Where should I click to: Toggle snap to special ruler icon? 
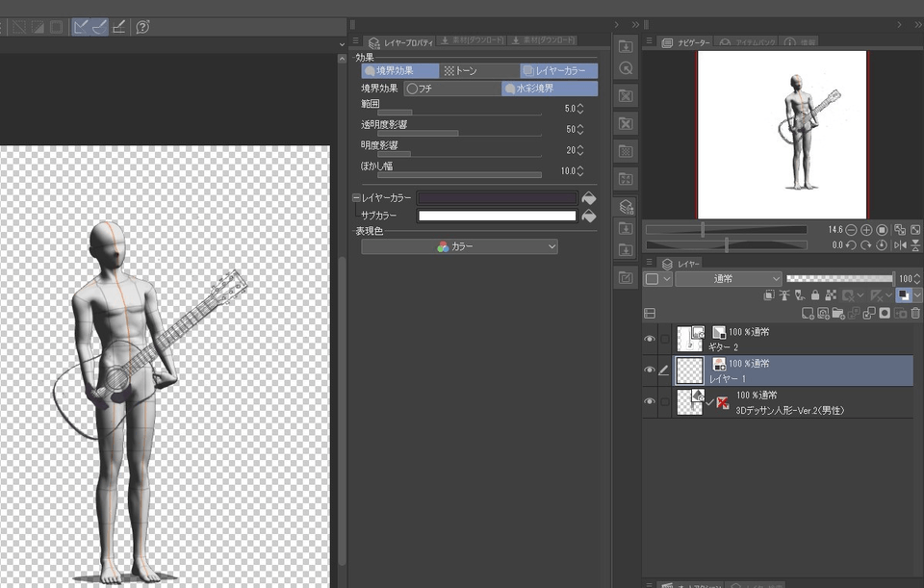[99, 27]
